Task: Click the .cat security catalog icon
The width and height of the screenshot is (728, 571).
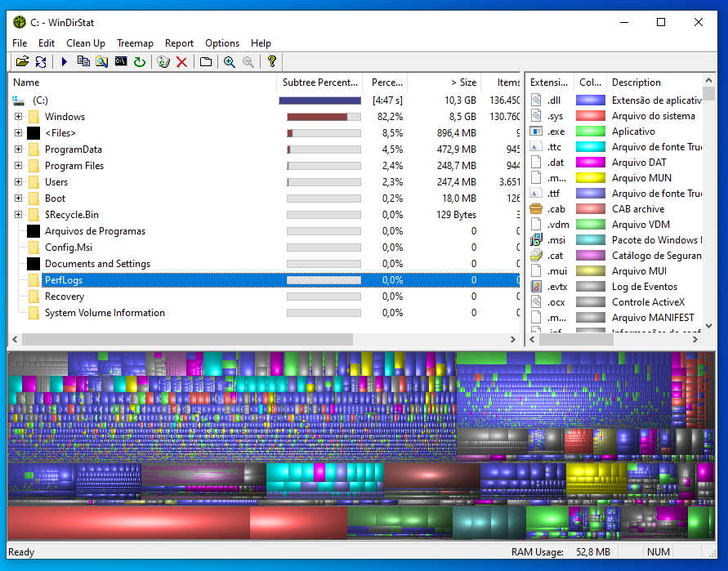Action: coord(536,256)
